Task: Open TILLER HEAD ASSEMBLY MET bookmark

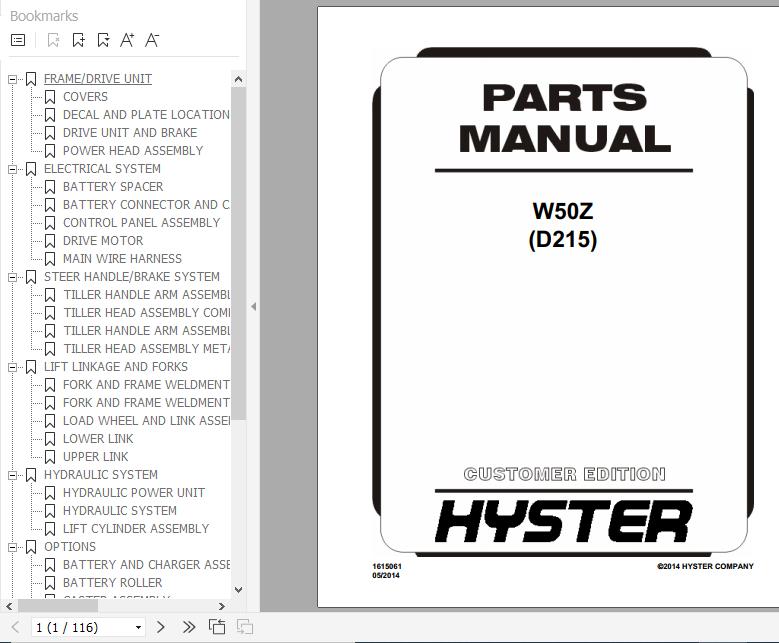Action: pos(146,349)
